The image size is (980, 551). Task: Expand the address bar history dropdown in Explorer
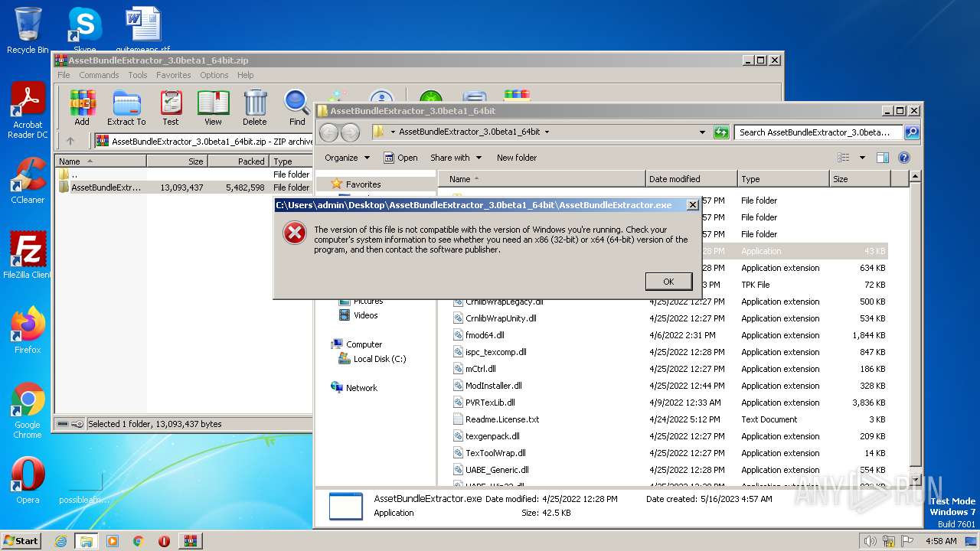pyautogui.click(x=702, y=132)
